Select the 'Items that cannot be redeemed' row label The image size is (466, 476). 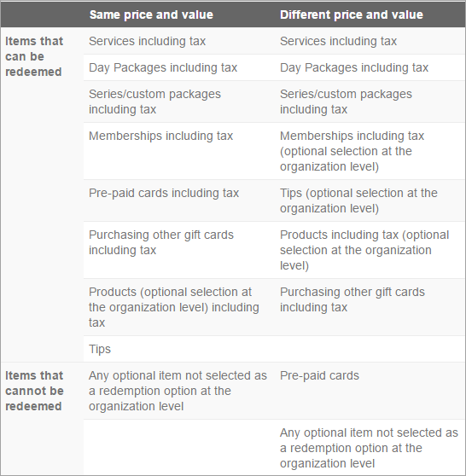point(34,391)
